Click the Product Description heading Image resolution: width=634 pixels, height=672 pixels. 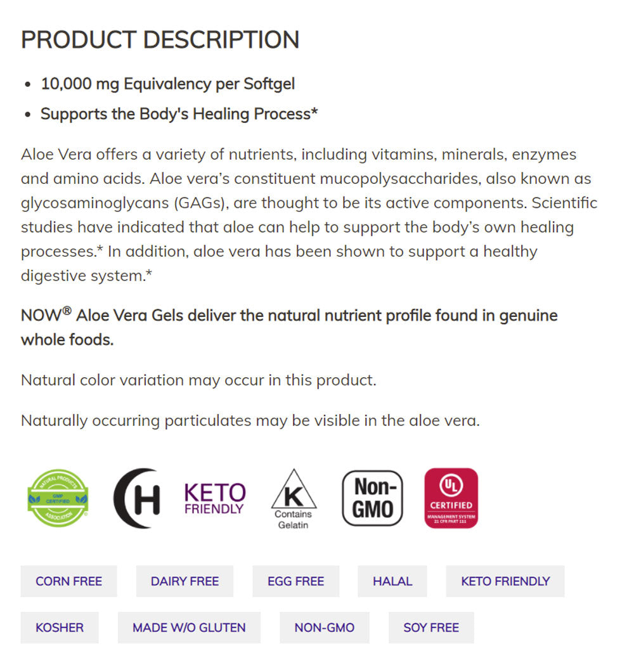tap(160, 39)
